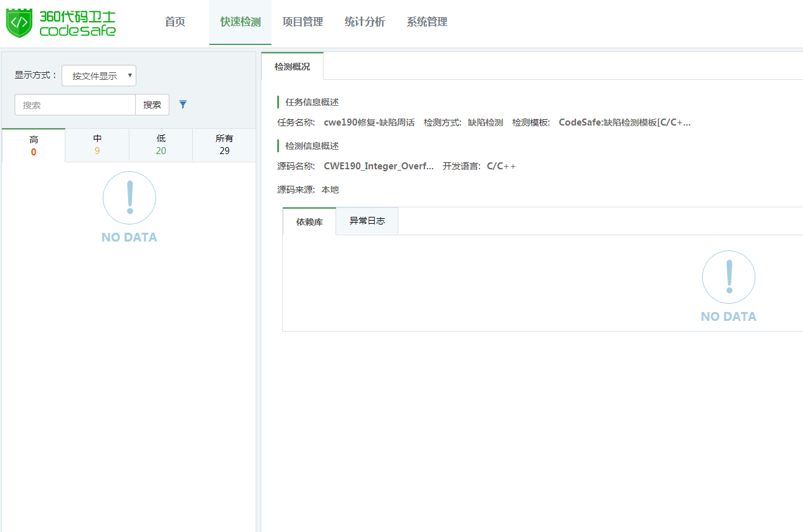The width and height of the screenshot is (803, 532).
Task: Expand the 按文件显示 display mode dropdown
Action: tap(99, 75)
